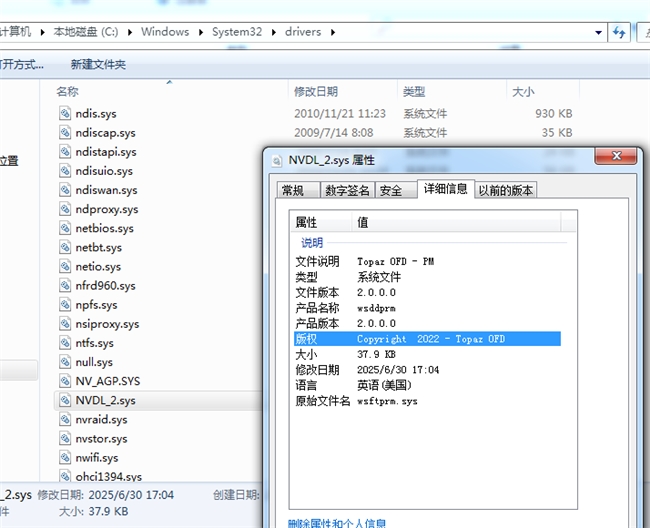Click the 2009/7/14 8:08 date of ndiscap.sys
The image size is (650, 528).
click(x=334, y=132)
